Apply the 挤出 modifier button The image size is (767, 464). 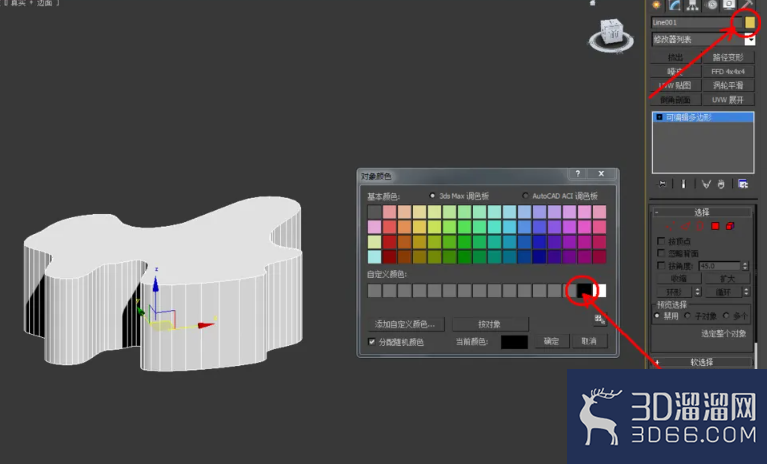coord(675,57)
